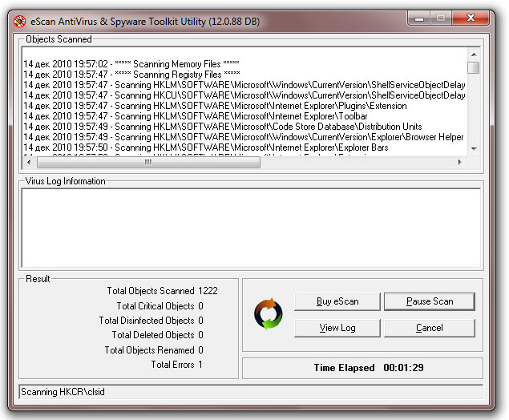
Task: Click scroll up arrow in Objects Scanned list
Action: pos(474,55)
